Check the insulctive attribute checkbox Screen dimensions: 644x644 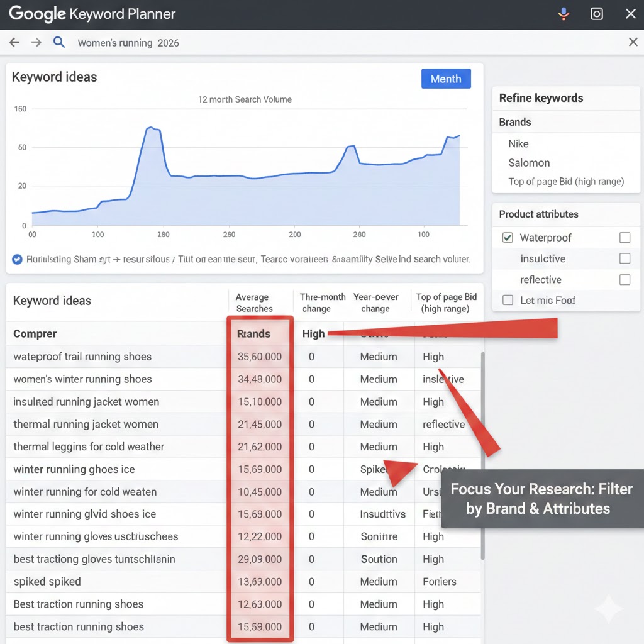(x=625, y=258)
